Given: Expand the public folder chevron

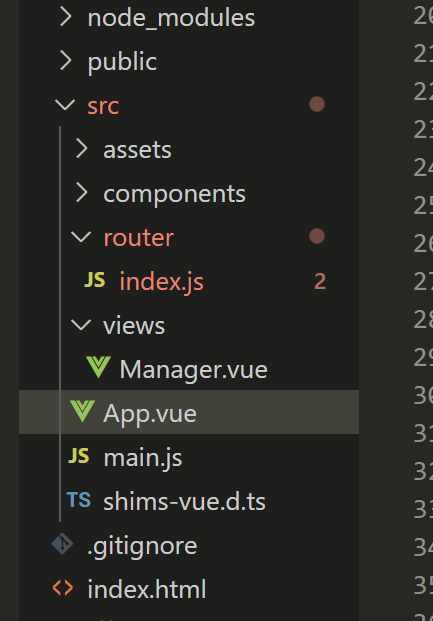Looking at the screenshot, I should [x=65, y=61].
